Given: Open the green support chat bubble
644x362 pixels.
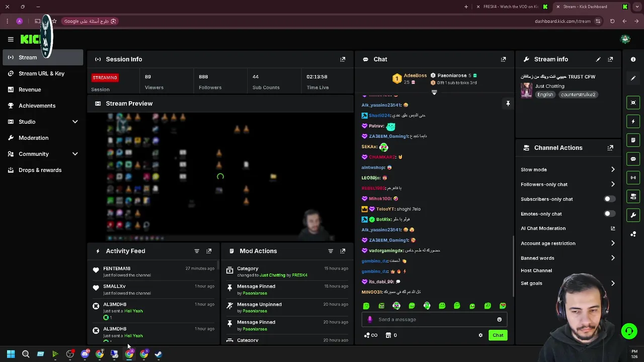Looking at the screenshot, I should click(x=628, y=331).
